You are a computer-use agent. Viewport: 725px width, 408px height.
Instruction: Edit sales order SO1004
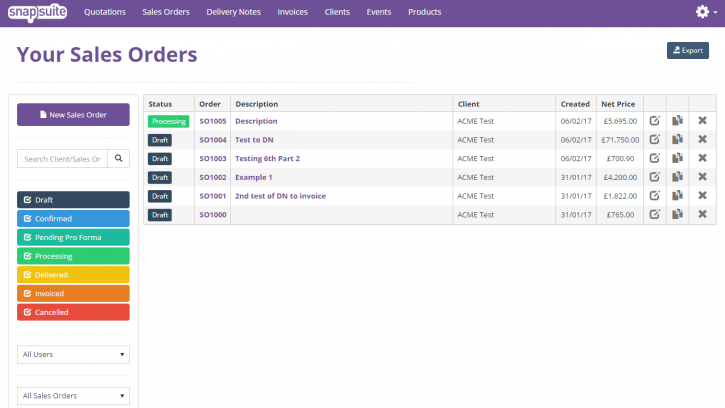[654, 139]
